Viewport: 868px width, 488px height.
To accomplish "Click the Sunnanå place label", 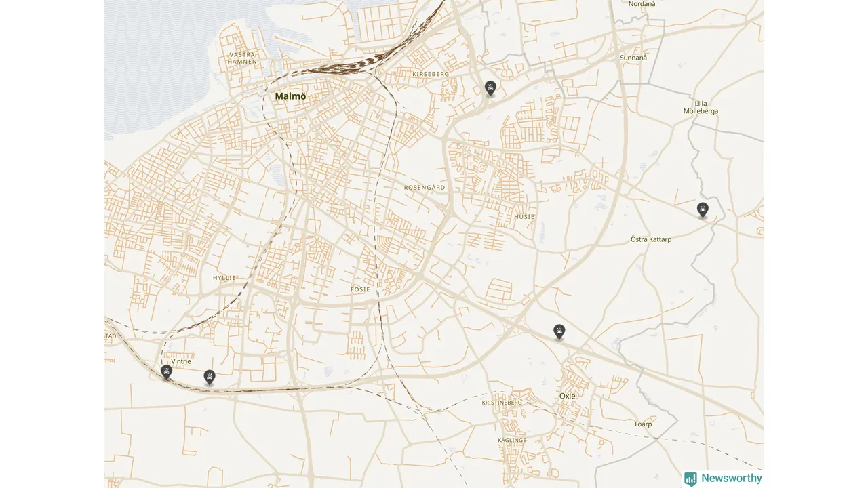I will pos(633,58).
